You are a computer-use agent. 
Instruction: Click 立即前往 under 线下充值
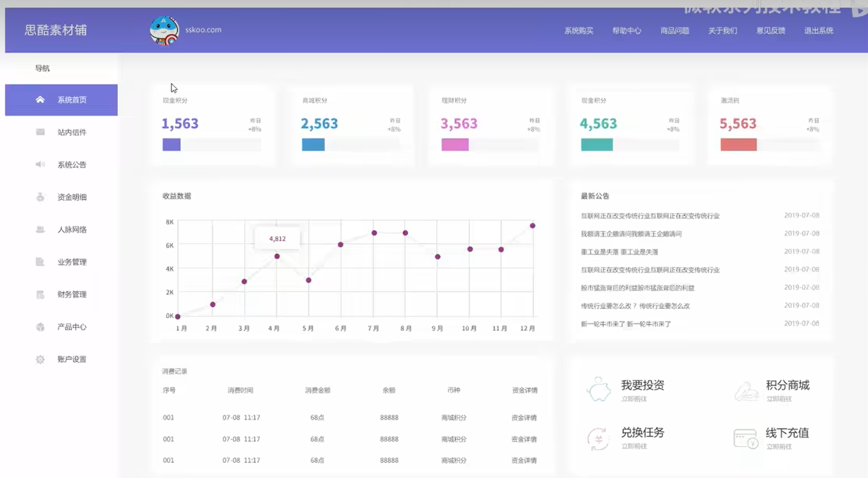[779, 447]
